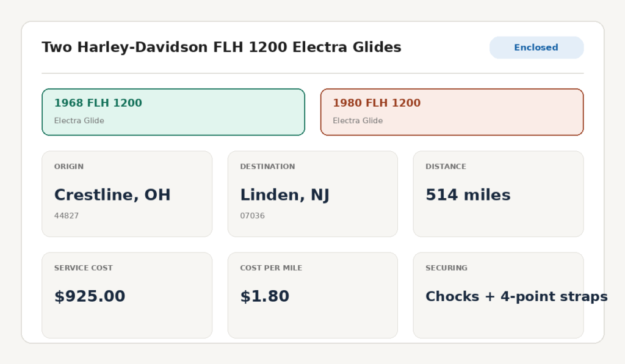This screenshot has width=625, height=364.
Task: Click the green Electra Glide subtitle
Action: [79, 121]
